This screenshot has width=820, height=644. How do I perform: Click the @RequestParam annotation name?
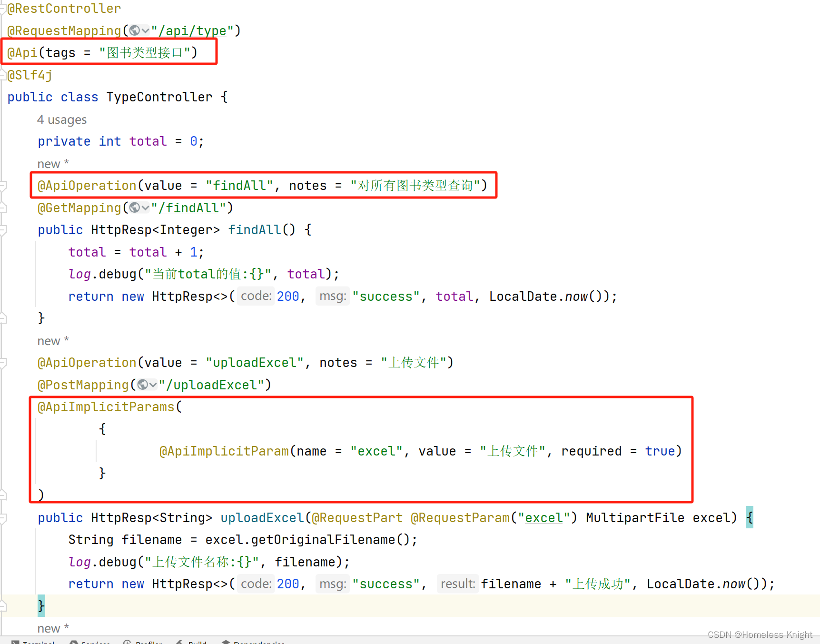tap(460, 518)
